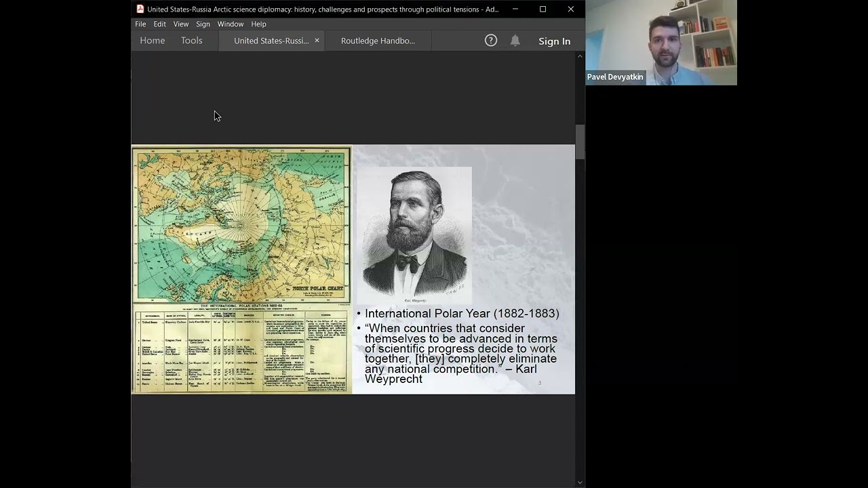Open the View menu
This screenshot has height=488, width=868.
[181, 24]
